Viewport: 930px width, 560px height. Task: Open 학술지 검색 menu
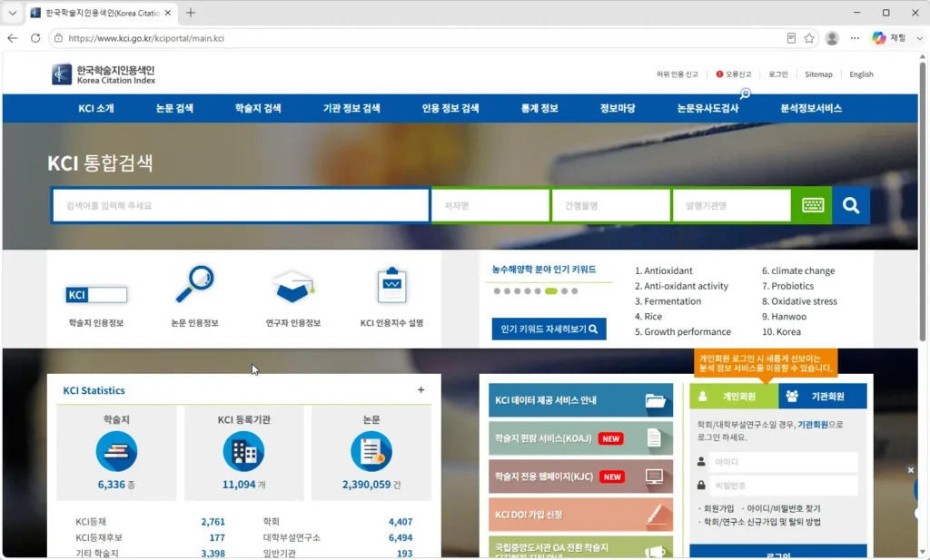click(258, 108)
